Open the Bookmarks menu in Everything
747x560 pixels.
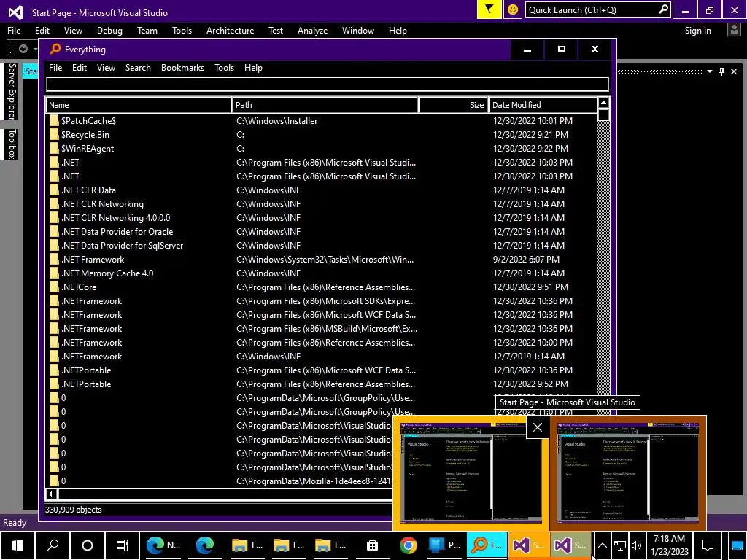182,68
